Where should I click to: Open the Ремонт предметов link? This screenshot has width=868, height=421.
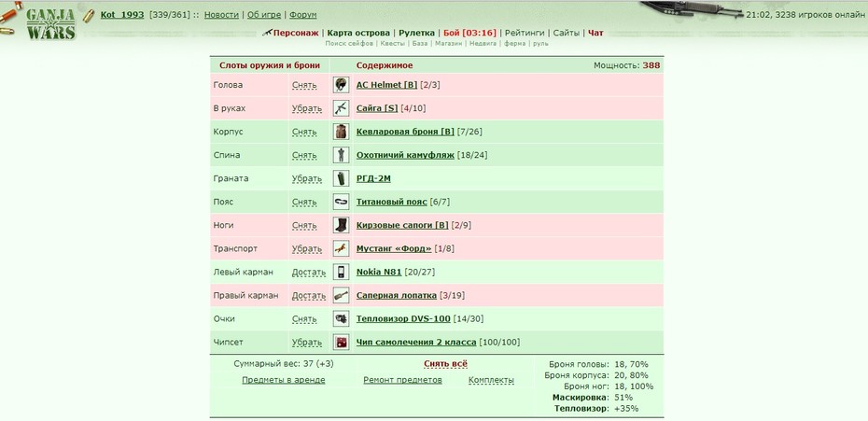402,380
